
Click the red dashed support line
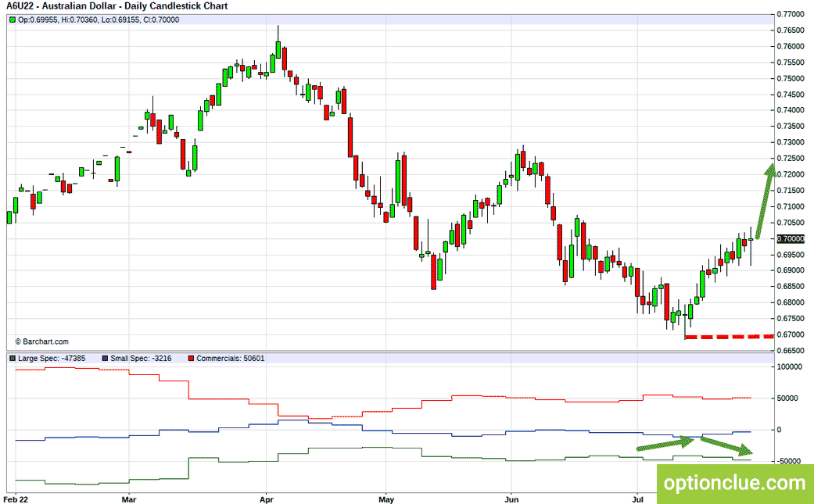tap(730, 337)
